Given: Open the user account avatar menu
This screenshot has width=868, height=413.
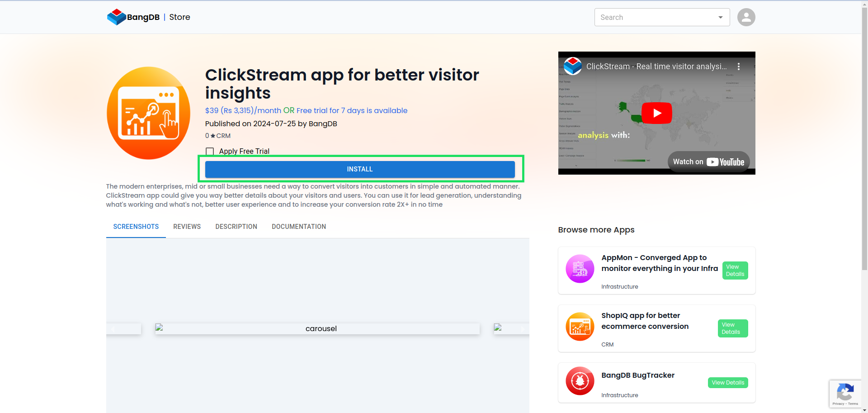Looking at the screenshot, I should click(746, 17).
